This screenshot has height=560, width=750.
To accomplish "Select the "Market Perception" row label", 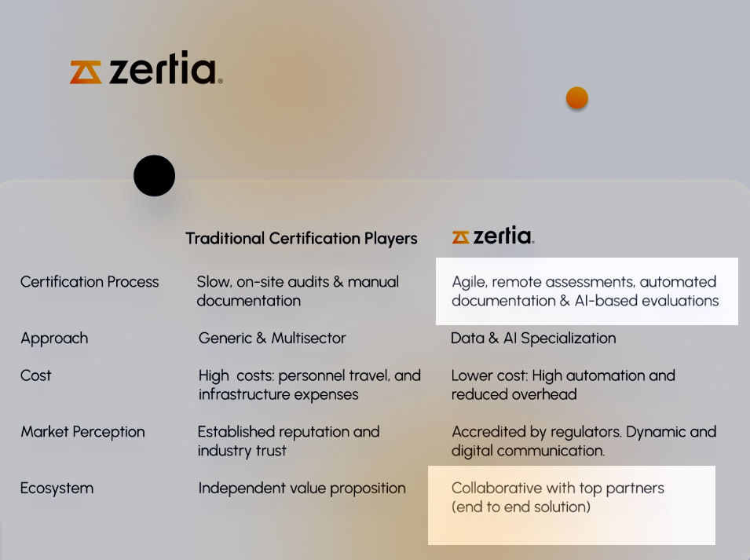I will click(x=82, y=432).
